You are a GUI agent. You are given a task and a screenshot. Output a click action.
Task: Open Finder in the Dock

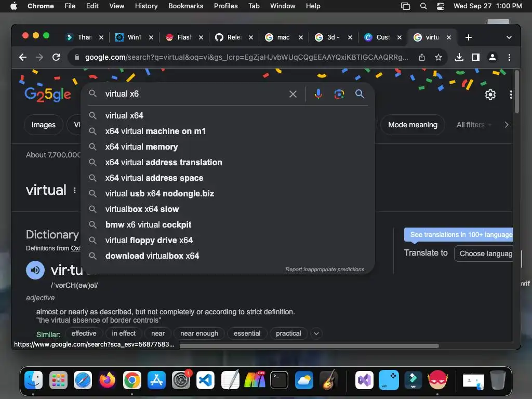click(34, 380)
